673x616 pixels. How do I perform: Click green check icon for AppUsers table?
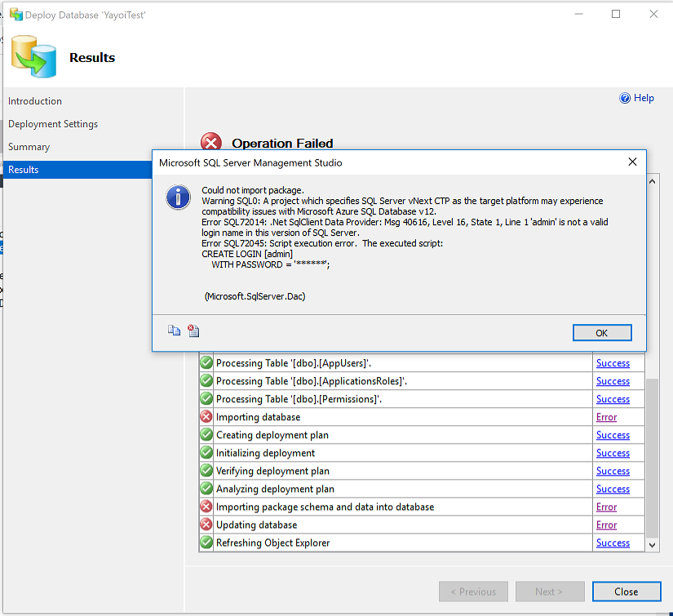pos(206,363)
